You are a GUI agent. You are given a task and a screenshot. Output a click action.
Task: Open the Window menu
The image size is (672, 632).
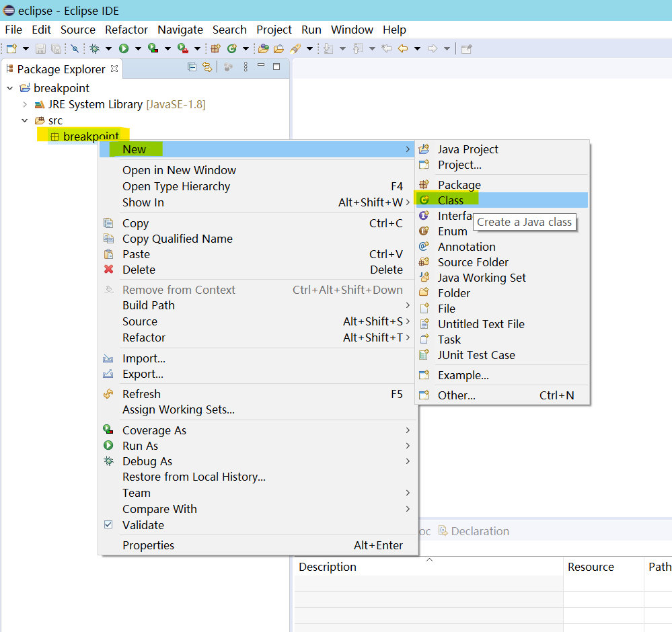pyautogui.click(x=352, y=30)
